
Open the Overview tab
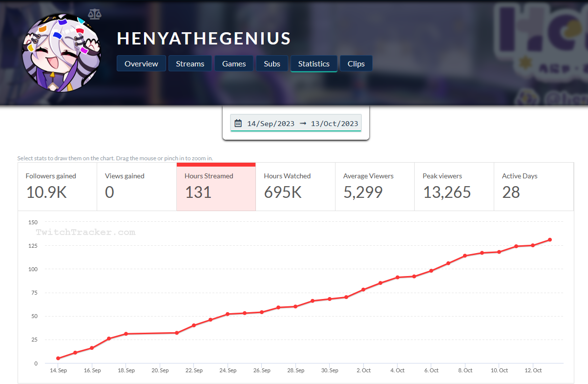(x=141, y=64)
